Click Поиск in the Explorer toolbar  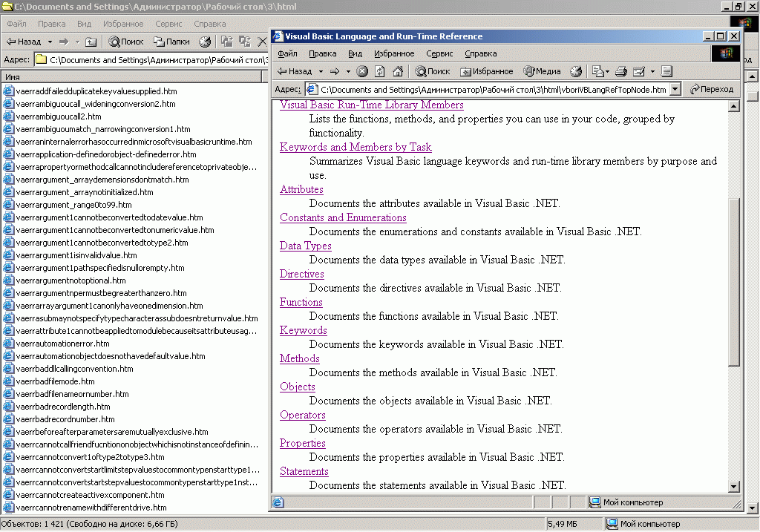[126, 42]
